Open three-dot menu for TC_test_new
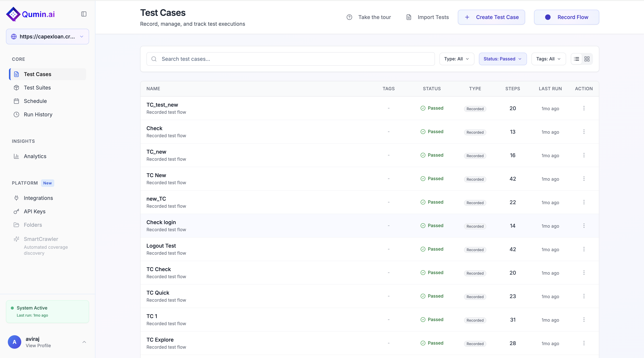The width and height of the screenshot is (644, 358). point(584,108)
